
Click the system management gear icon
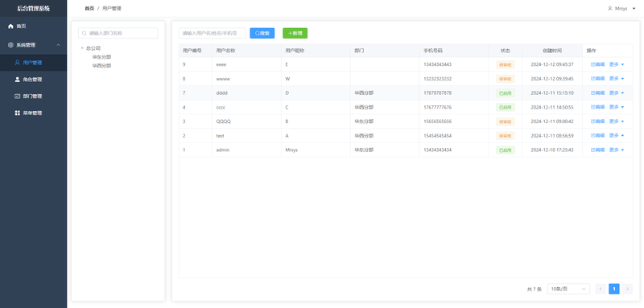[10, 45]
